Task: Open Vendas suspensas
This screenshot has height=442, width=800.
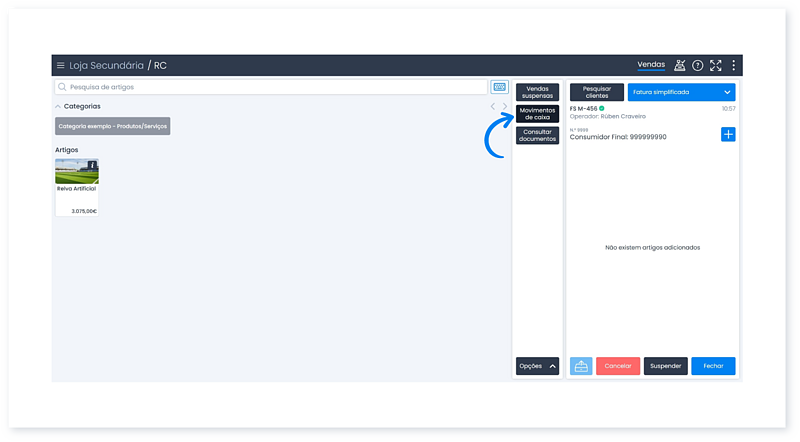Action: coord(537,92)
